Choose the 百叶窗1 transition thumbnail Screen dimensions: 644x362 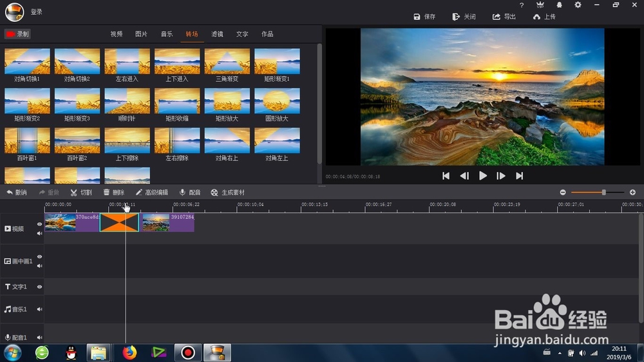pyautogui.click(x=27, y=140)
